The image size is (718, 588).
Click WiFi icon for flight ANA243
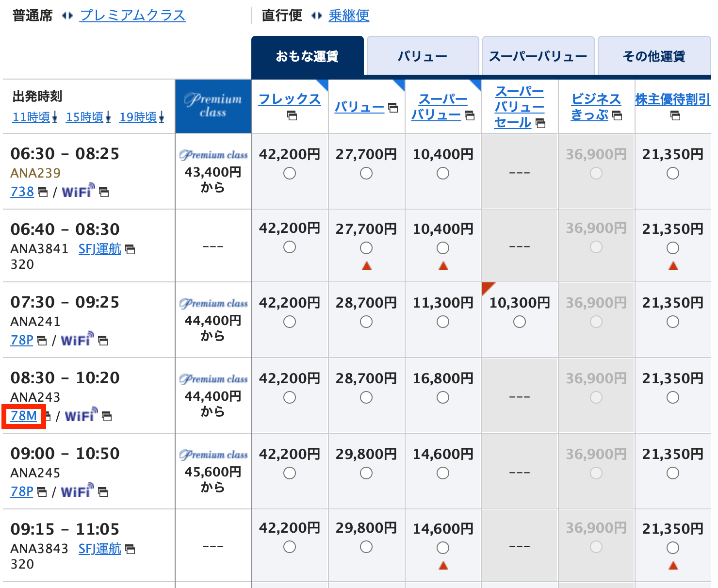(x=81, y=415)
